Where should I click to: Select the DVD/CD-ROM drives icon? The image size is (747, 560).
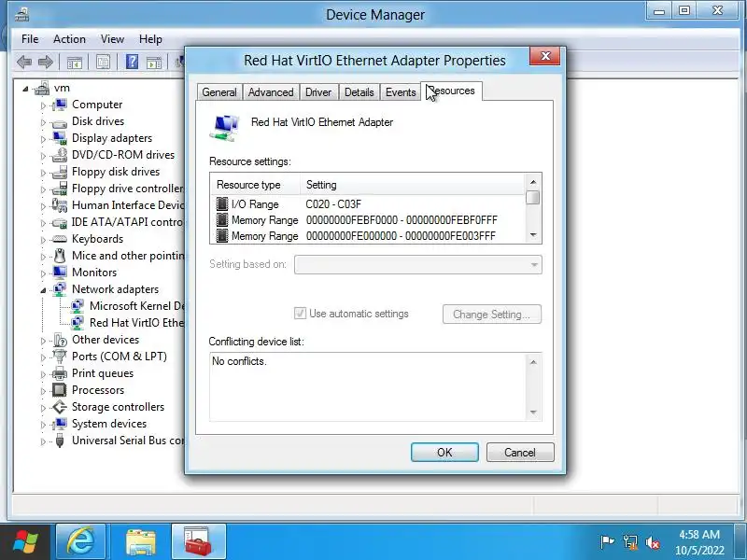(x=60, y=155)
